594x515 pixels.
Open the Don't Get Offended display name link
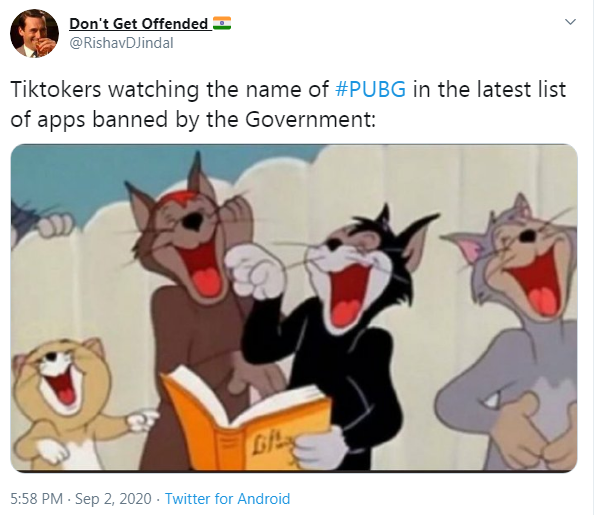click(x=139, y=24)
